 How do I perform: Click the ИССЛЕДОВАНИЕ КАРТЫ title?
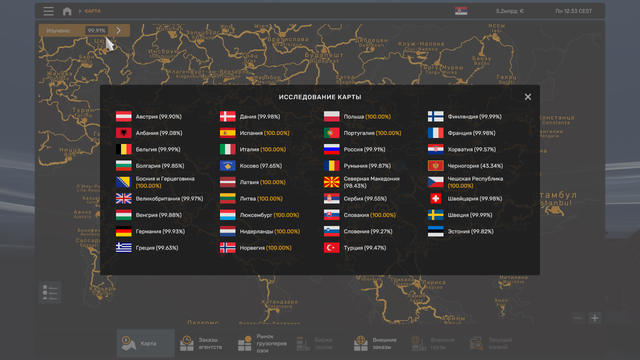[x=320, y=97]
